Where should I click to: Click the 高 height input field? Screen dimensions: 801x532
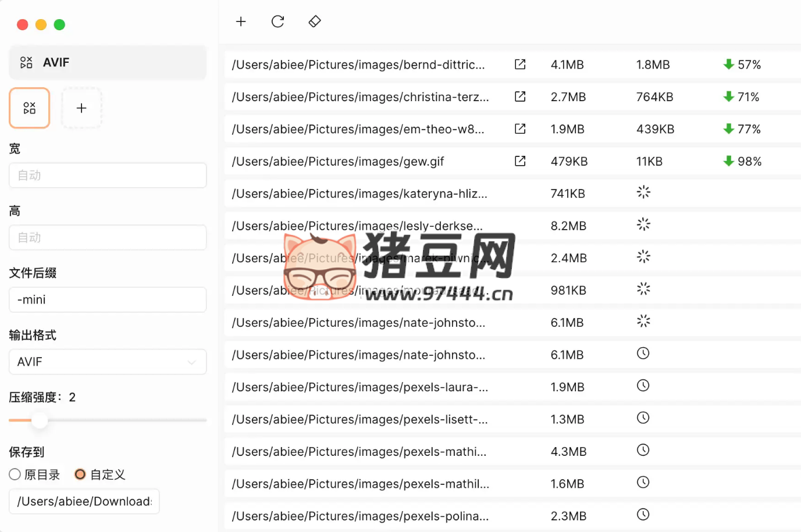coord(108,237)
